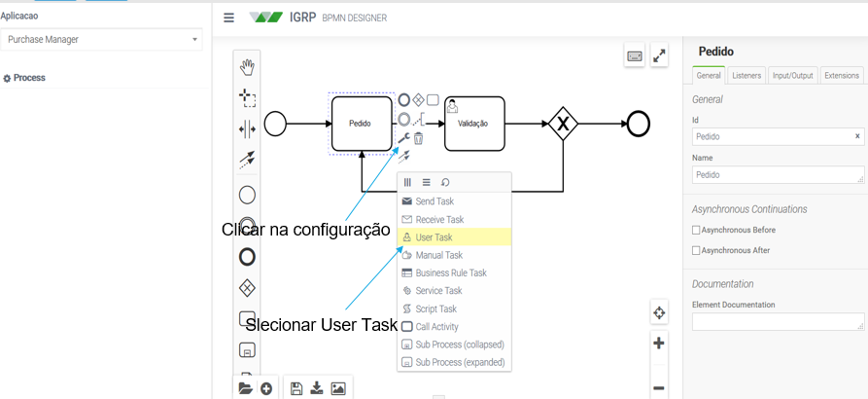This screenshot has height=399, width=868.
Task: Select the Pedido task on canvas
Action: pos(362,124)
